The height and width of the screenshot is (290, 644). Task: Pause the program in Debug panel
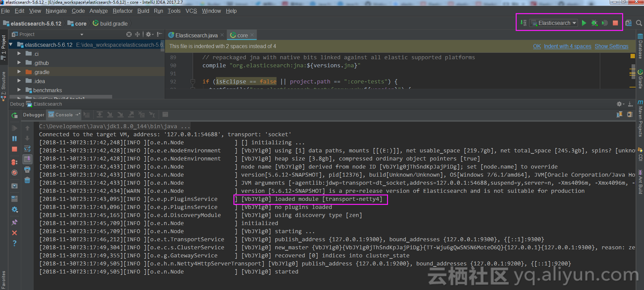point(14,139)
